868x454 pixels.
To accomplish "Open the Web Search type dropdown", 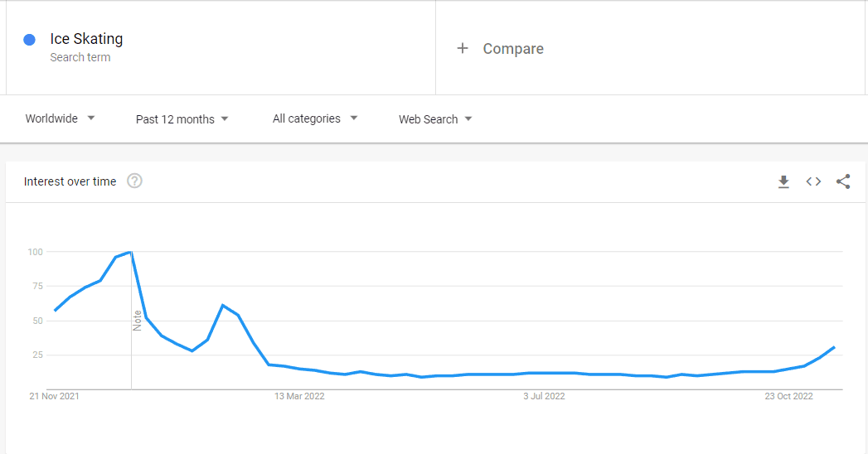I will tap(435, 119).
